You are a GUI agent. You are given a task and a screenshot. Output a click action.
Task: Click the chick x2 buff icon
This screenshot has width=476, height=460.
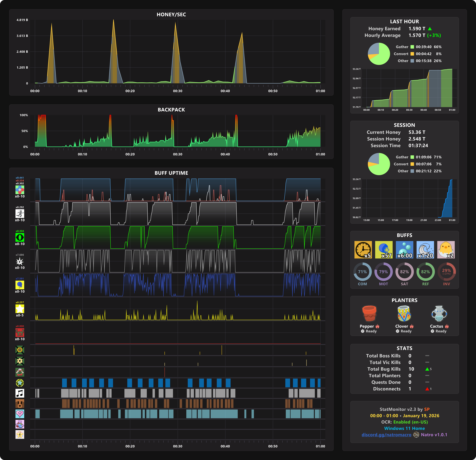pos(446,250)
